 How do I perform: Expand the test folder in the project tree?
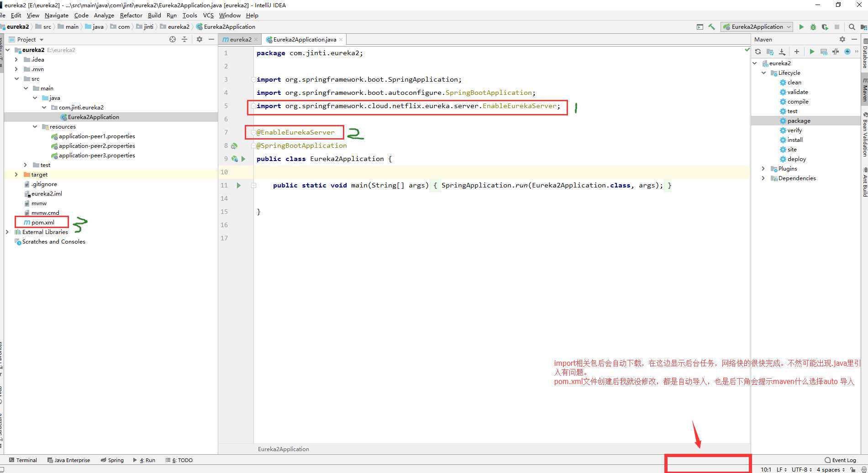coord(26,165)
